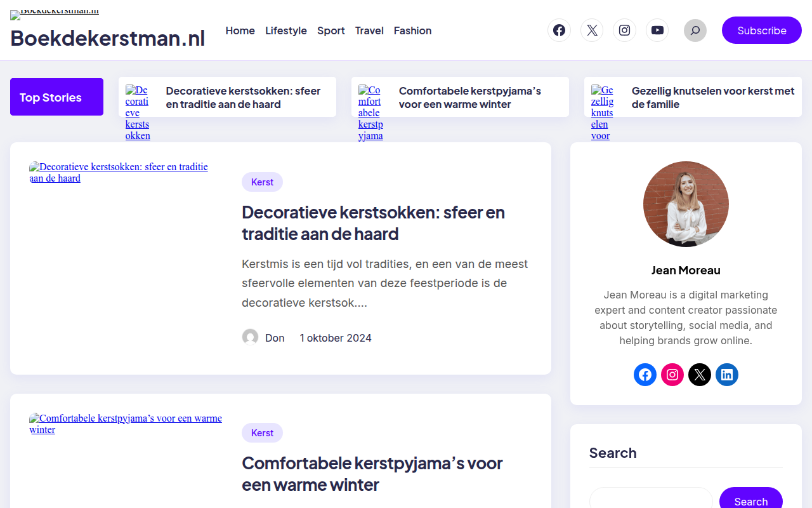Click the purple Subscribe button
The image size is (812, 508).
[x=762, y=30]
